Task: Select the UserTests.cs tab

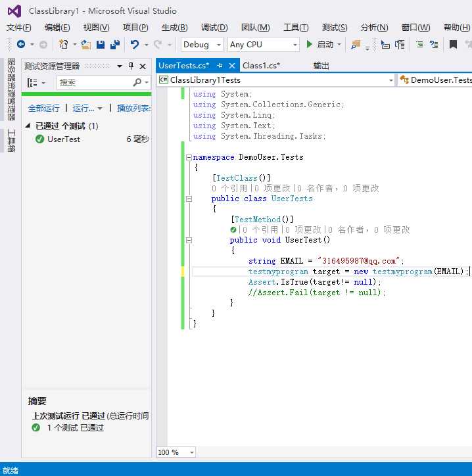Action: point(183,66)
